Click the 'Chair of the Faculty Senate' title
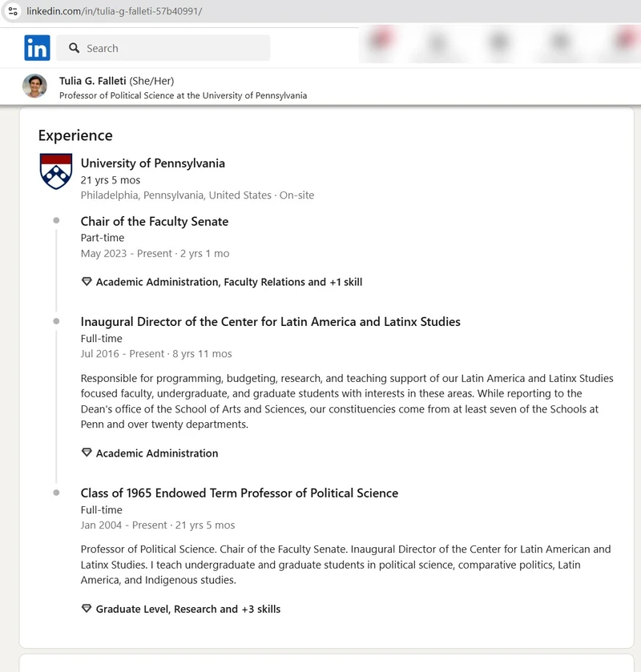Image resolution: width=641 pixels, height=672 pixels. 155,222
